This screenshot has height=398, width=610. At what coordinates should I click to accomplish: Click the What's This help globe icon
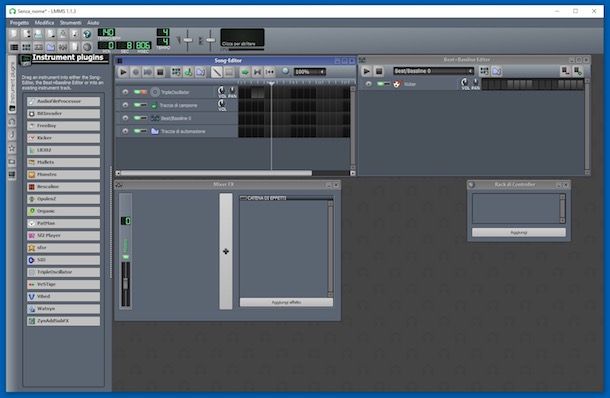tap(87, 34)
